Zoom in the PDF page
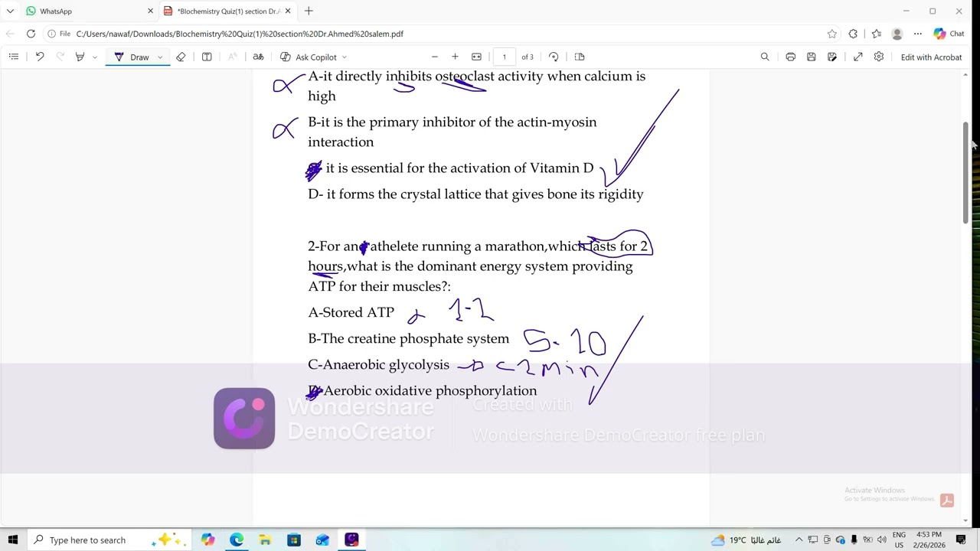Viewport: 980px width, 551px height. pos(455,57)
